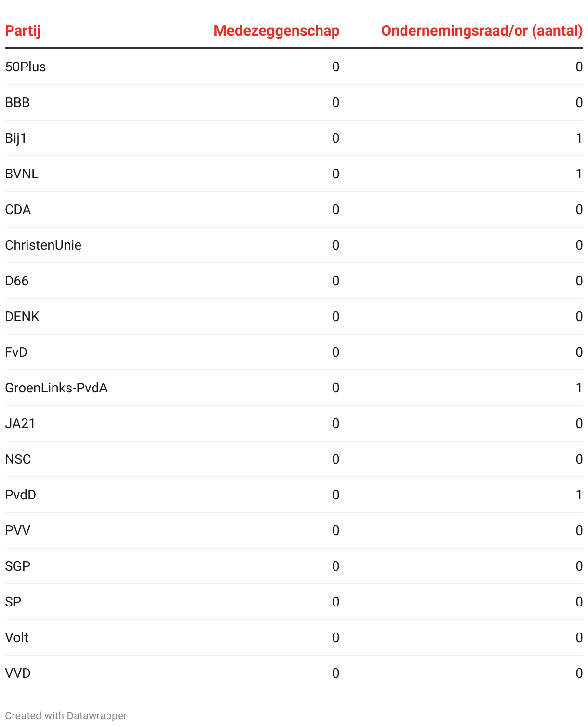Open the Created with Datawrapper link
This screenshot has width=588, height=727.
click(x=66, y=715)
